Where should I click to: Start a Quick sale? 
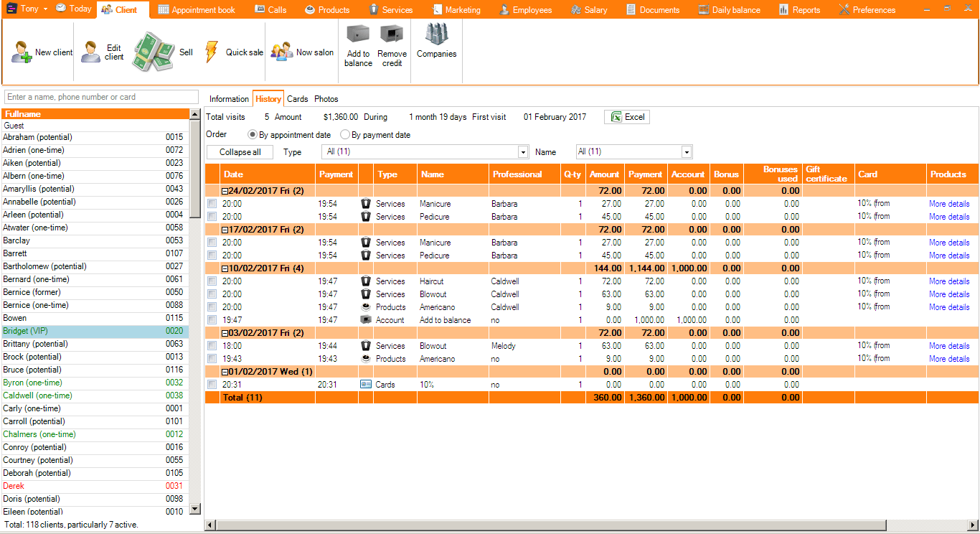[x=235, y=52]
